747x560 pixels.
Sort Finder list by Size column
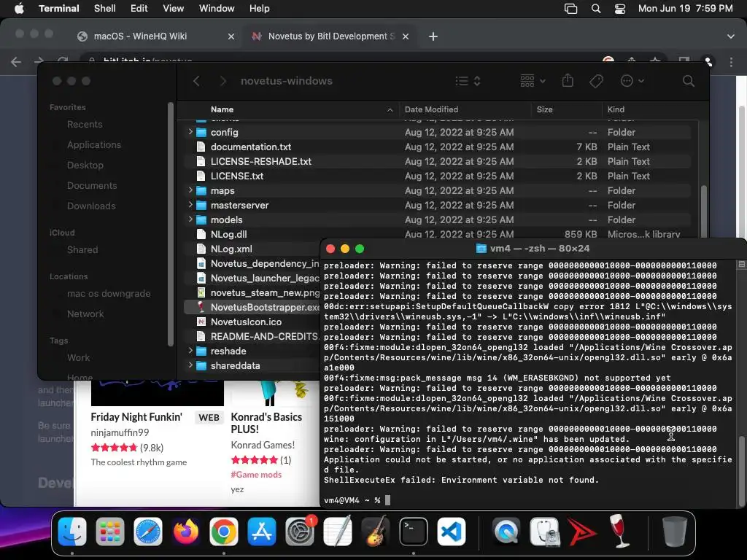pyautogui.click(x=566, y=109)
